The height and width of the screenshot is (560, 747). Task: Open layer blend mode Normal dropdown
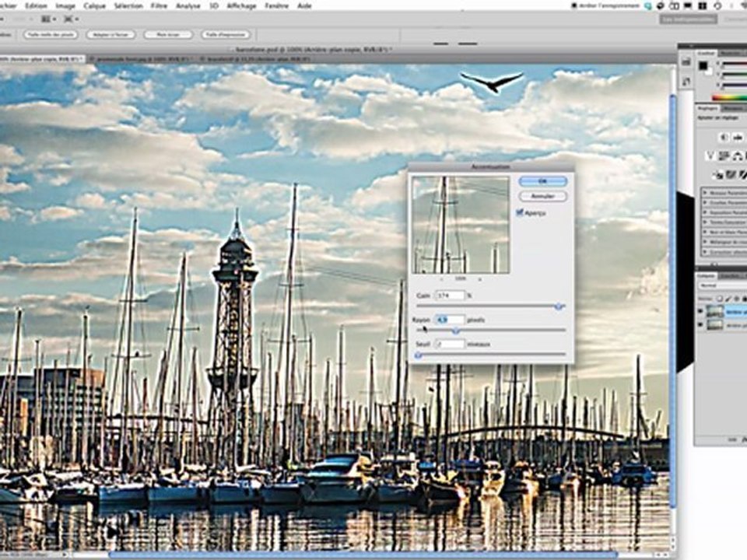tap(722, 285)
